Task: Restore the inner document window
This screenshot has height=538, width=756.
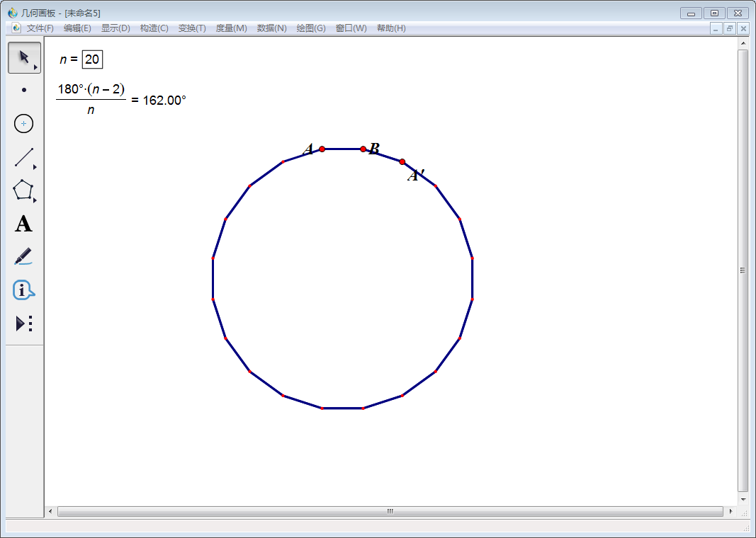Action: (x=730, y=28)
